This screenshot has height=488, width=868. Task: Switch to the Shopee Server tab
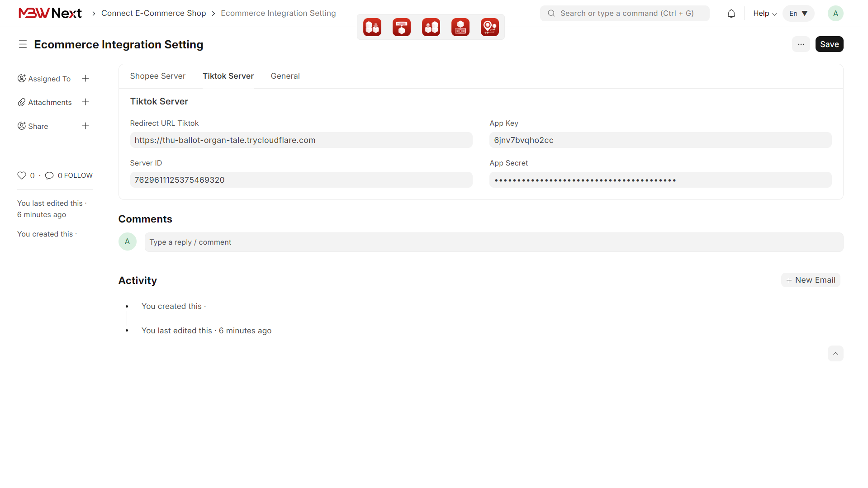pos(158,76)
